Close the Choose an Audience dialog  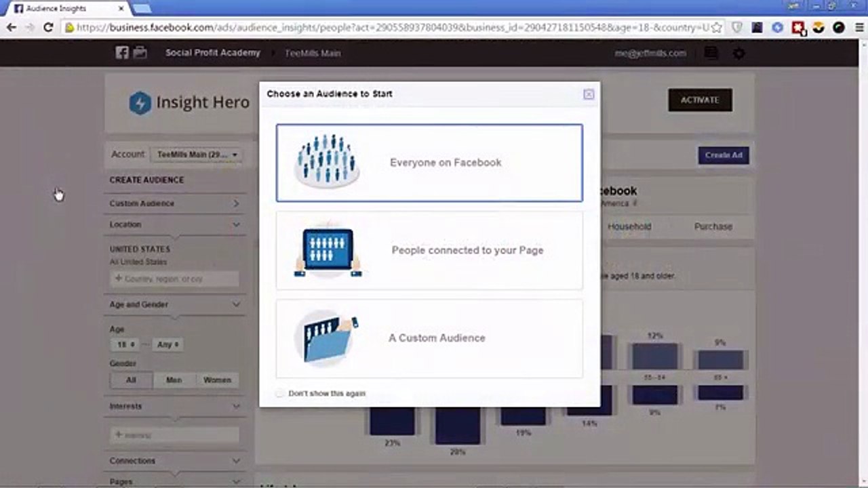[589, 94]
